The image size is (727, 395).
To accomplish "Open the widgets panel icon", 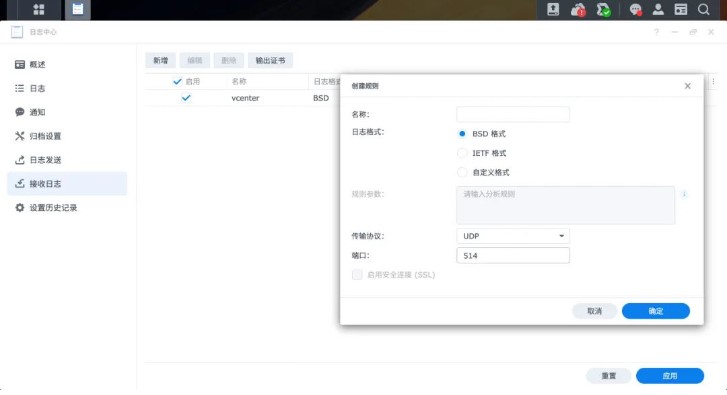I will [681, 9].
